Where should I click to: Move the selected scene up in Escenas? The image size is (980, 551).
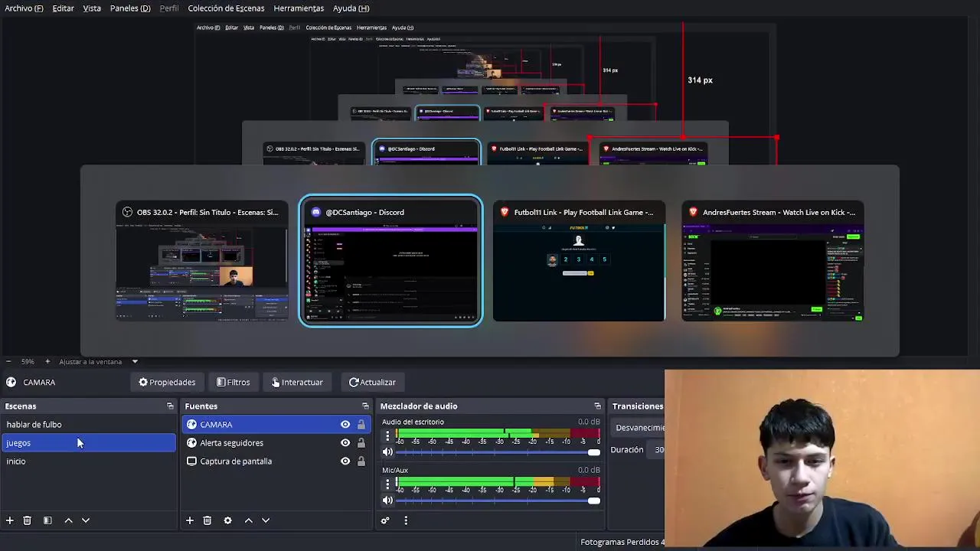pyautogui.click(x=68, y=520)
